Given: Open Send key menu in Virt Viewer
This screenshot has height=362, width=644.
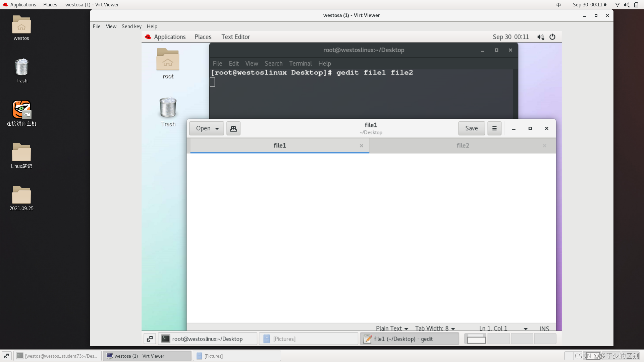Looking at the screenshot, I should 131,26.
